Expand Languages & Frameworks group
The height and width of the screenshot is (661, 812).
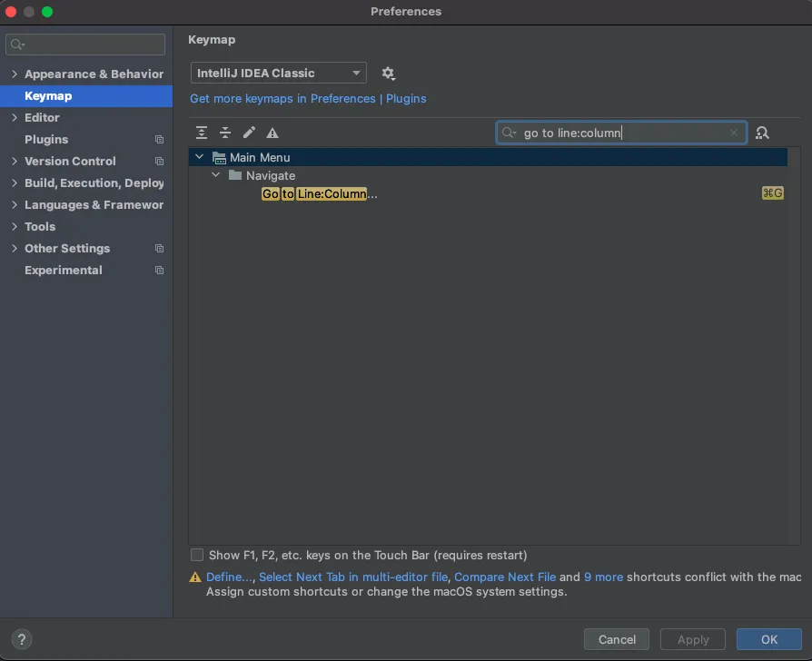point(15,204)
